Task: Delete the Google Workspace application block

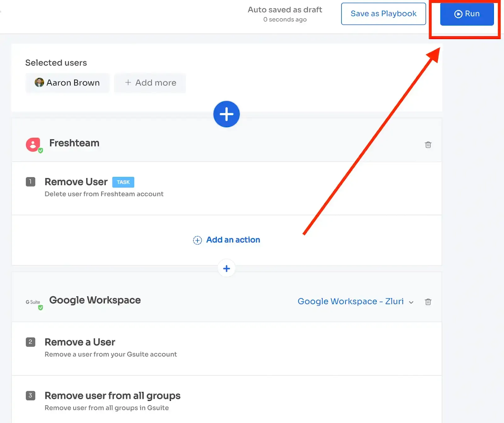Action: pyautogui.click(x=428, y=302)
